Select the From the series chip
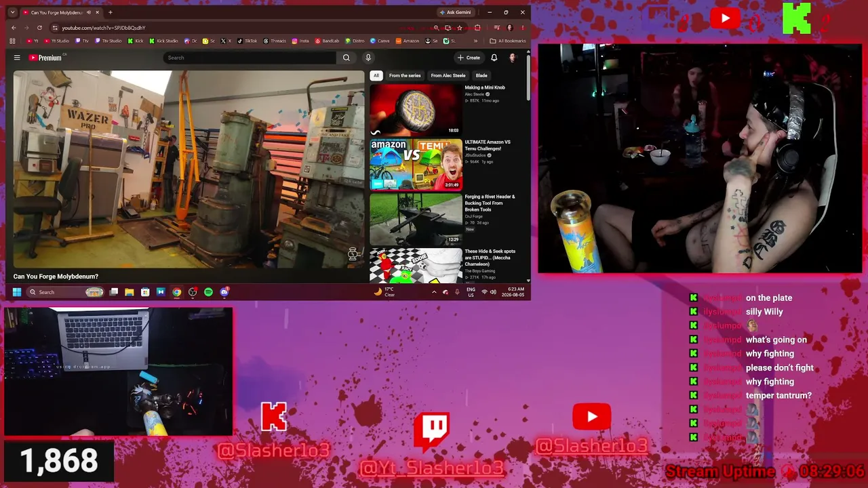 click(x=405, y=75)
